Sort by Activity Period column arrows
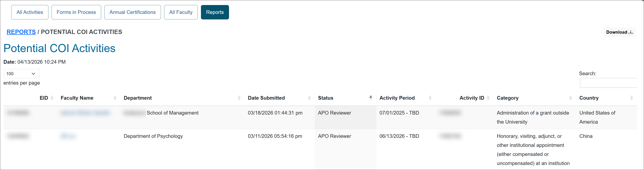The image size is (644, 170). click(430, 98)
